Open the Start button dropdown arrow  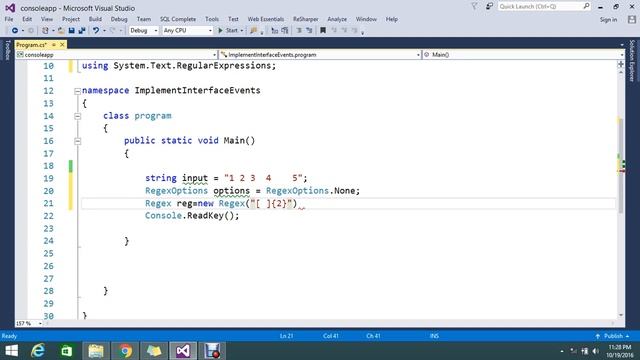[x=242, y=31]
